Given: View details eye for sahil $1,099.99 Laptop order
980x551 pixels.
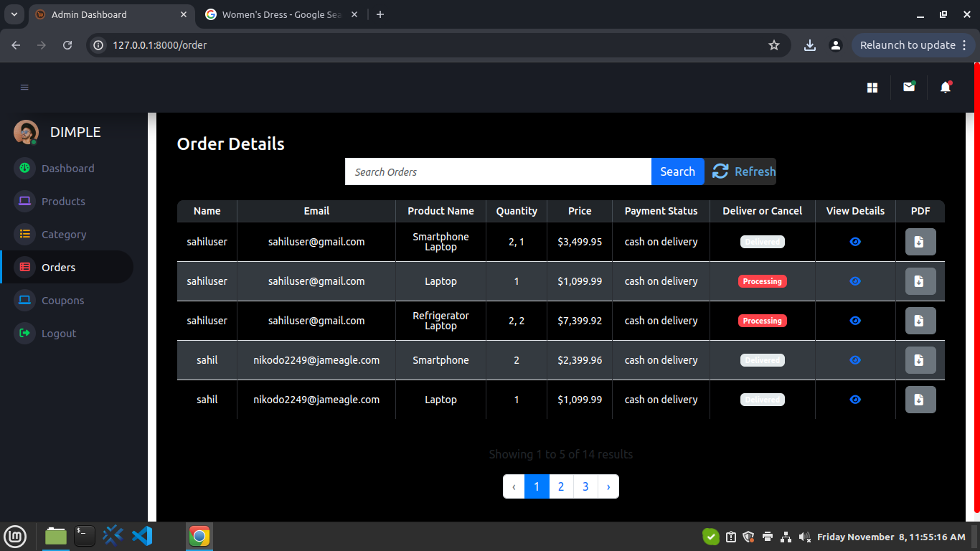Looking at the screenshot, I should 855,400.
